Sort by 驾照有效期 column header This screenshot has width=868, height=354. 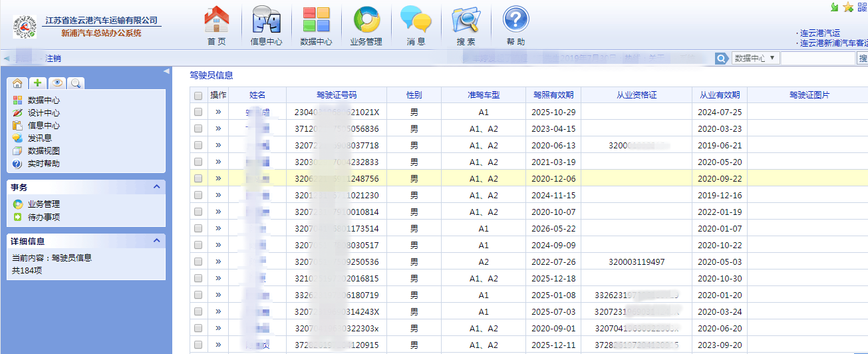tap(553, 95)
